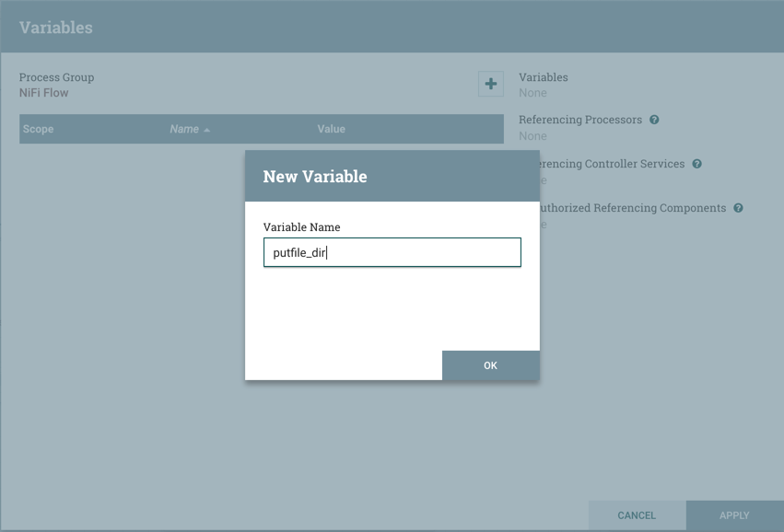Screen dimensions: 784x532
Task: Click the Variable Name text field
Action: pyautogui.click(x=392, y=253)
